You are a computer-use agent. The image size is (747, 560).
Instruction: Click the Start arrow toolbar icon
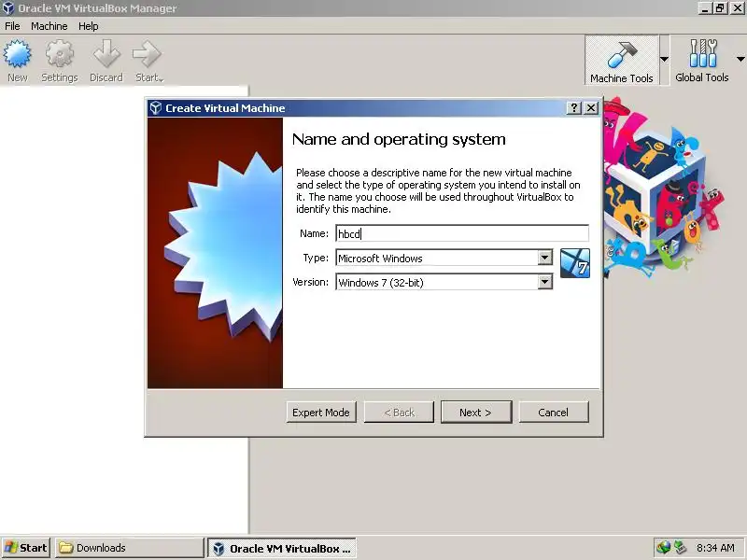(148, 54)
